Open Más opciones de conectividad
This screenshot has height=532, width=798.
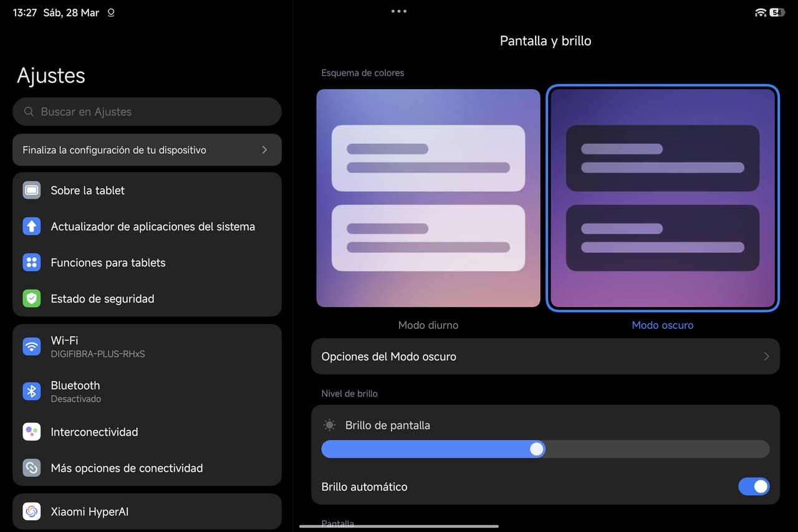[x=127, y=468]
